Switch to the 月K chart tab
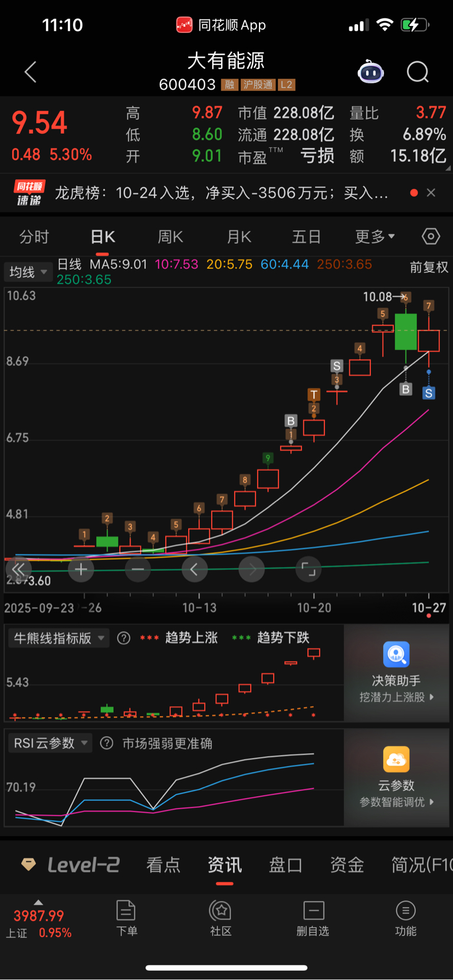This screenshot has height=980, width=453. point(239,237)
